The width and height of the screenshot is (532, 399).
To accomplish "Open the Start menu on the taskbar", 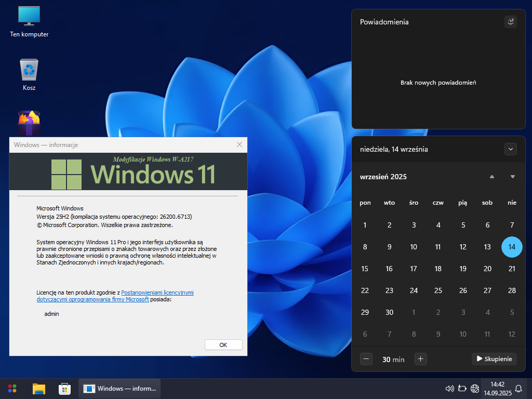I will (x=12, y=388).
